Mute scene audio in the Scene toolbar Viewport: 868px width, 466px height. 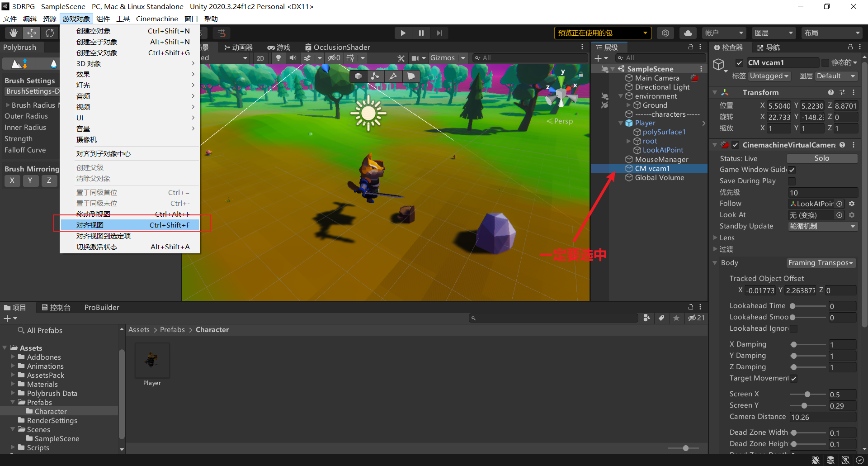pyautogui.click(x=293, y=58)
